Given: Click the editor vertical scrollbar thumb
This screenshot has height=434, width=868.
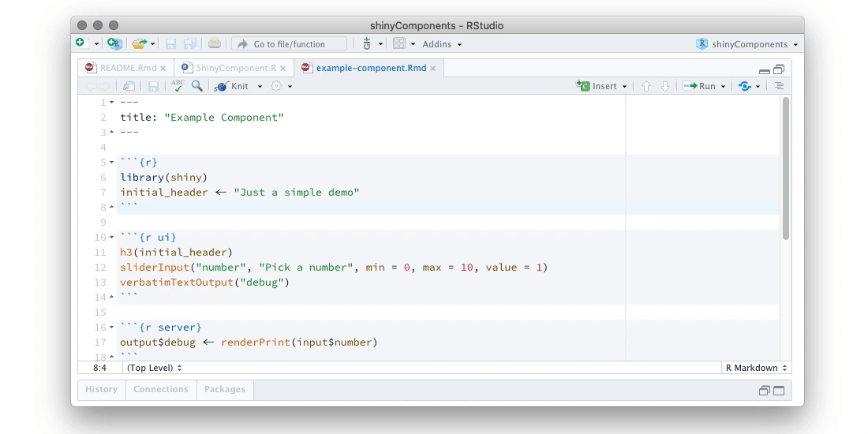Looking at the screenshot, I should [x=785, y=168].
